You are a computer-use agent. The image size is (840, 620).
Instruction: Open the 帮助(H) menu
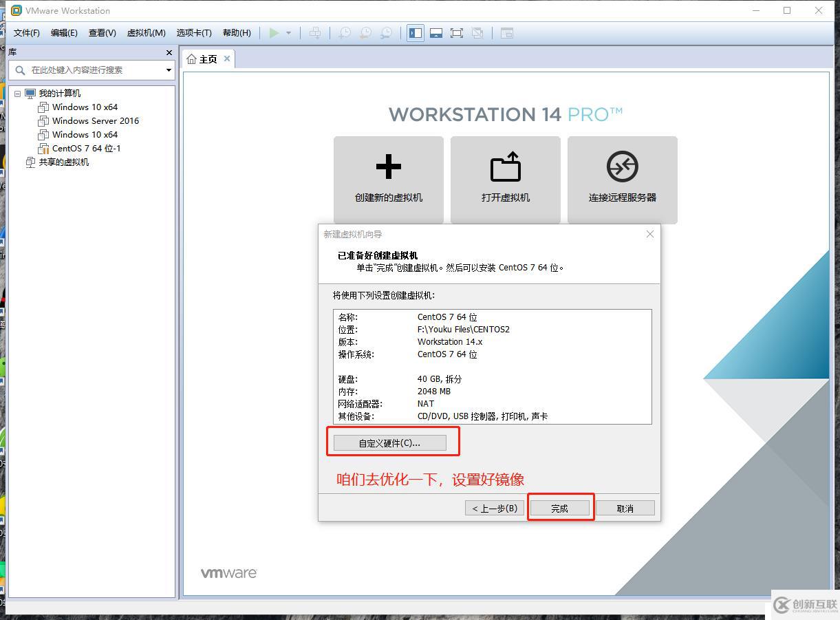[237, 33]
